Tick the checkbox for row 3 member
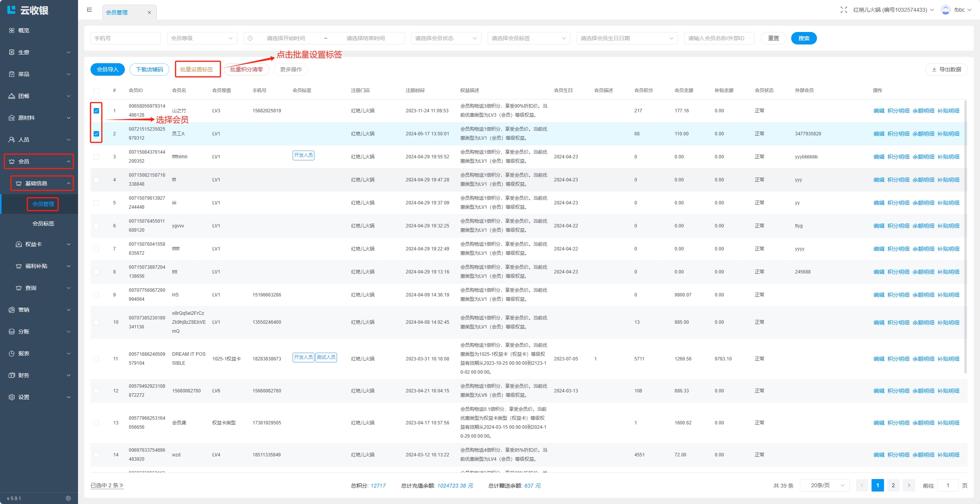 [x=96, y=157]
